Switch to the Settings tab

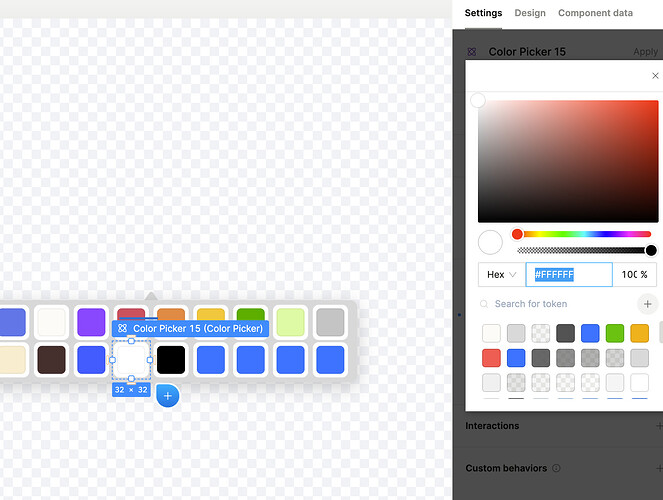[483, 13]
